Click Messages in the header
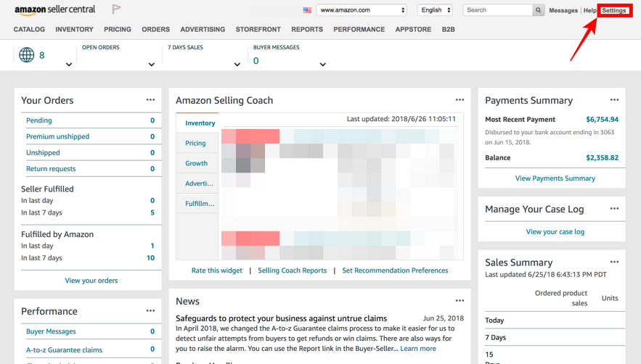641x364 pixels. point(563,11)
